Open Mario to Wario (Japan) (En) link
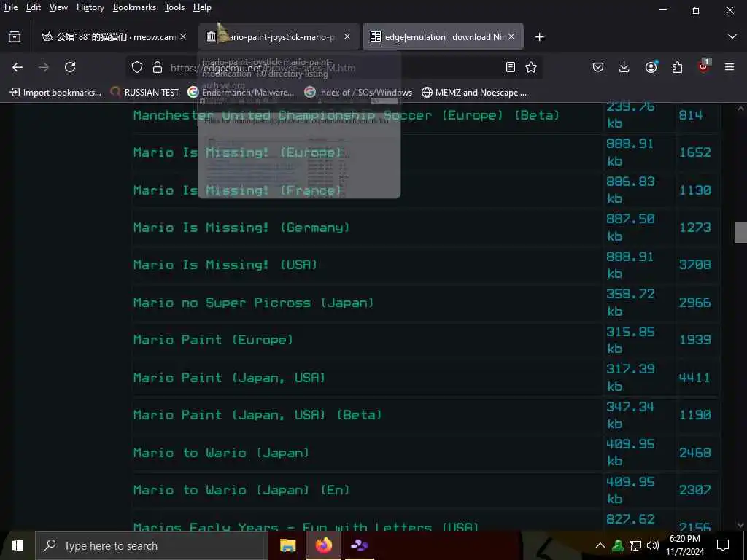747x560 pixels. pyautogui.click(x=241, y=490)
